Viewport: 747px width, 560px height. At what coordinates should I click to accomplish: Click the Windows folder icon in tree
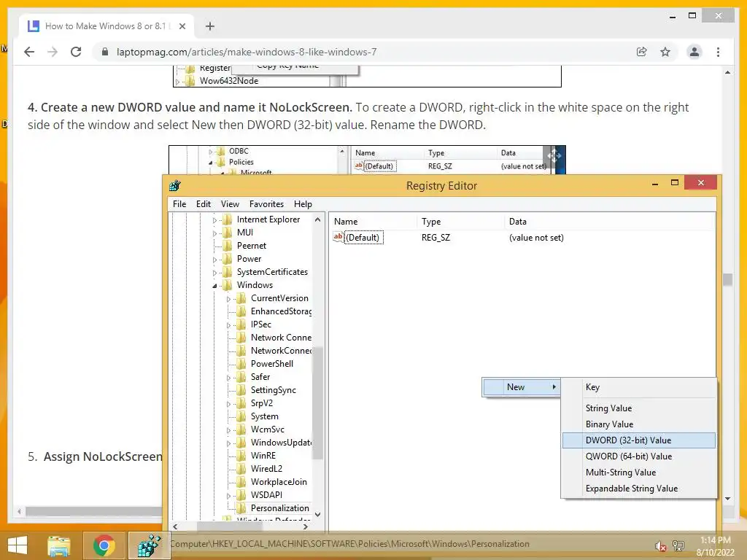point(228,285)
